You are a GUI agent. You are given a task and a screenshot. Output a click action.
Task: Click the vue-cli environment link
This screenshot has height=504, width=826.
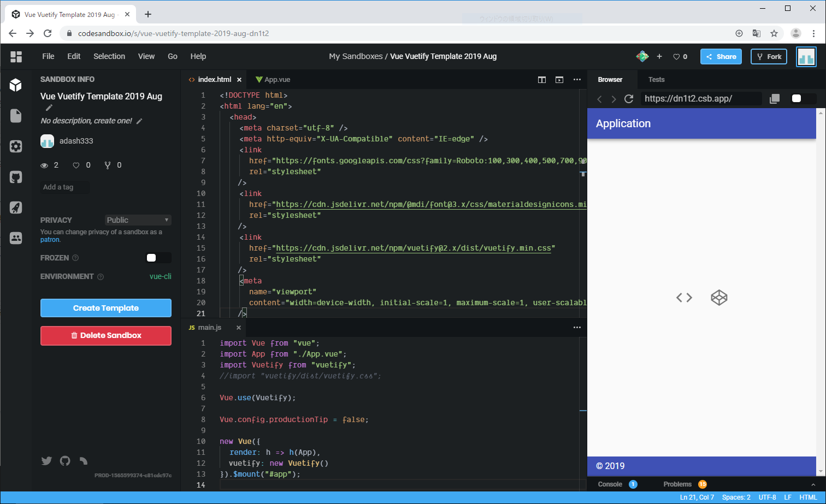tap(161, 276)
